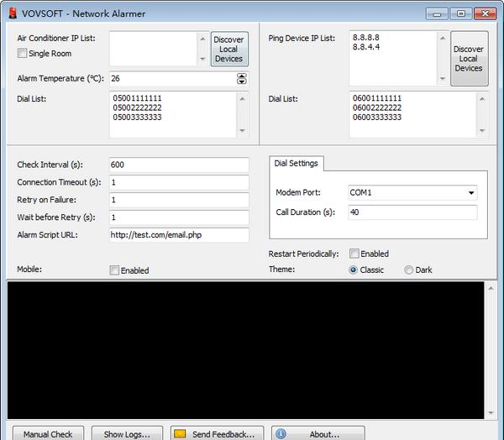The height and width of the screenshot is (440, 504).
Task: Click the Manual Check button
Action: [x=48, y=434]
